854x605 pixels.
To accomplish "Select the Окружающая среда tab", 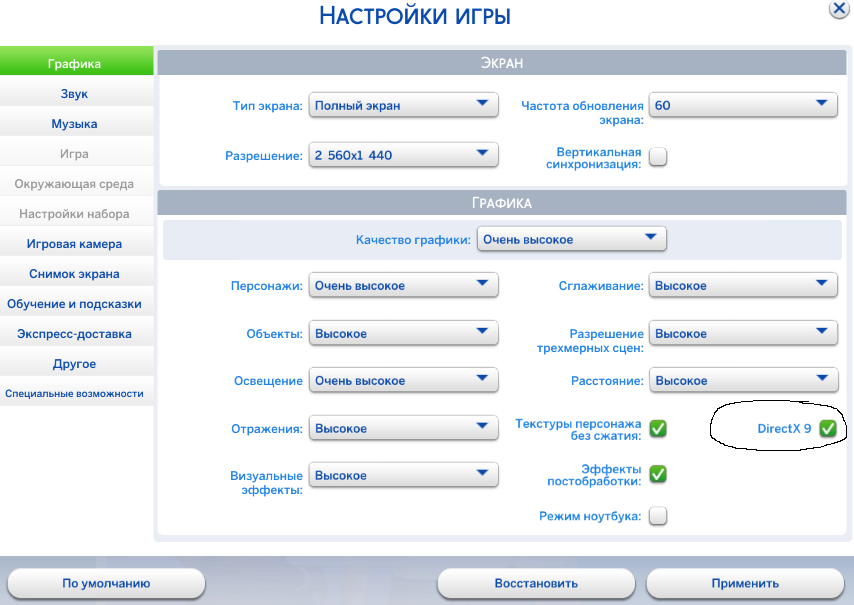I will click(76, 184).
